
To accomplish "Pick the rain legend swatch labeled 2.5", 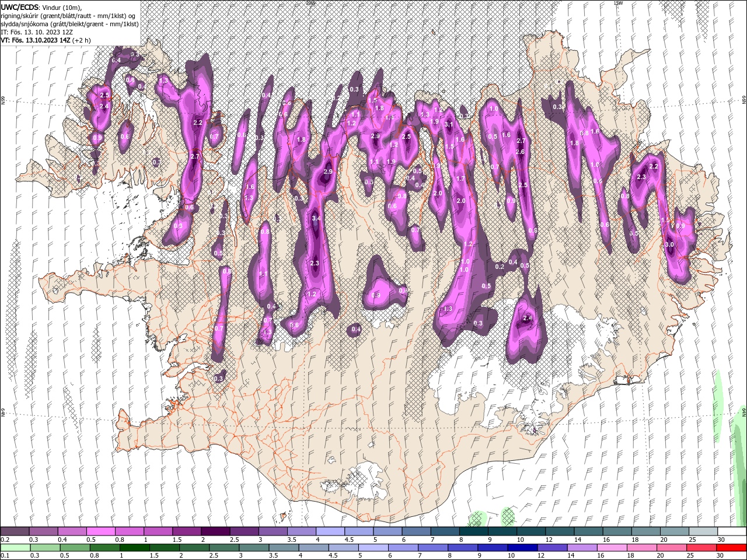I will [224, 547].
